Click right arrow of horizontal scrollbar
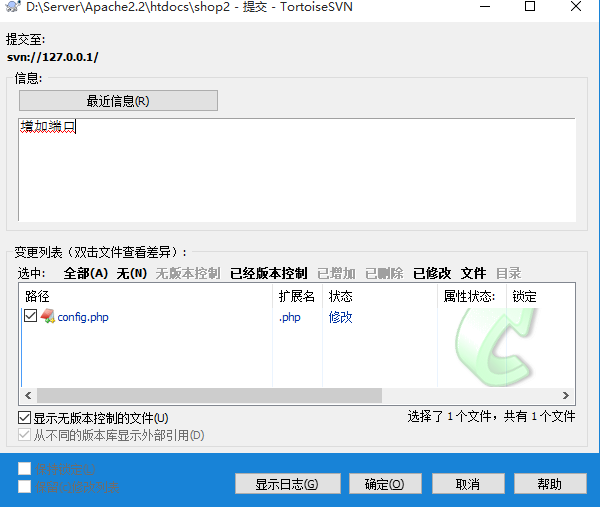The width and height of the screenshot is (605, 511). [566, 396]
